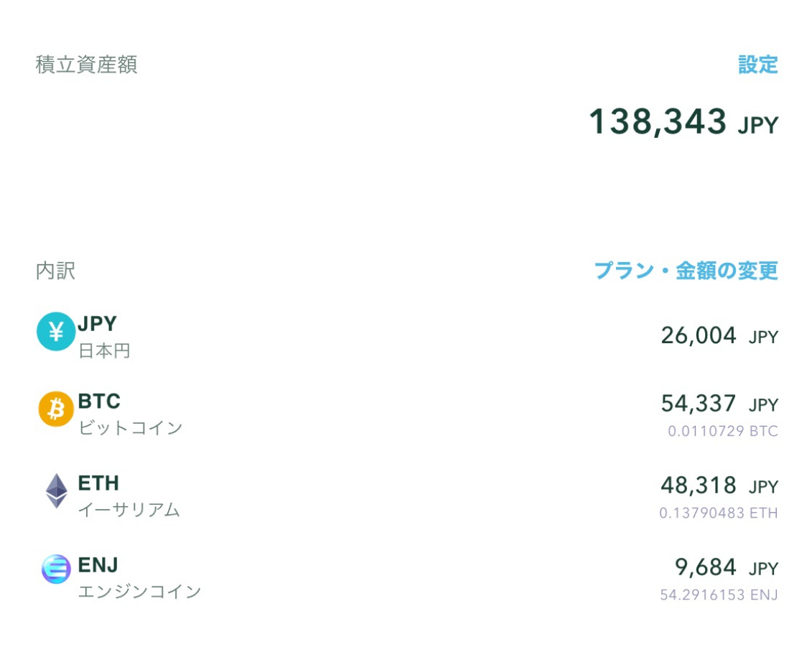Open プラン・金額の変更 link

tap(686, 271)
